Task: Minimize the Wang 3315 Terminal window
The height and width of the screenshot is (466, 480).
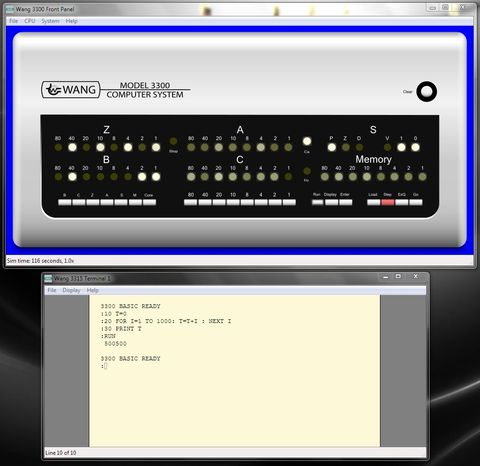Action: point(386,277)
